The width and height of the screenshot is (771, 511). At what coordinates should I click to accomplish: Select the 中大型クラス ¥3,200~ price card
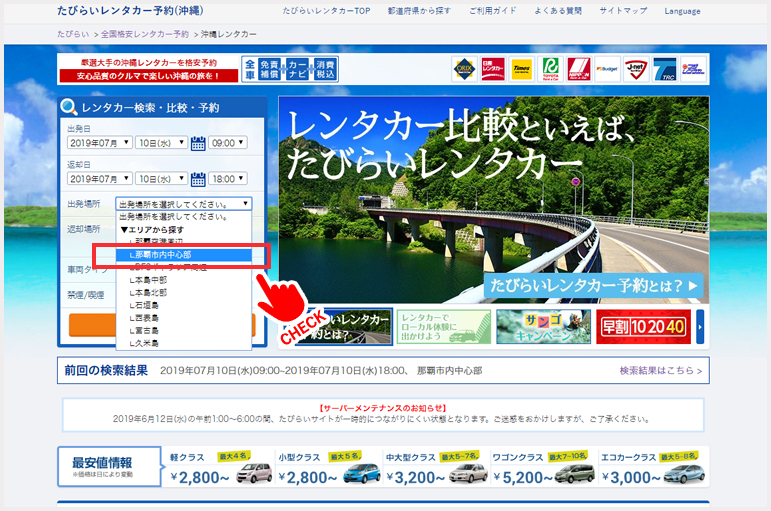pos(436,468)
